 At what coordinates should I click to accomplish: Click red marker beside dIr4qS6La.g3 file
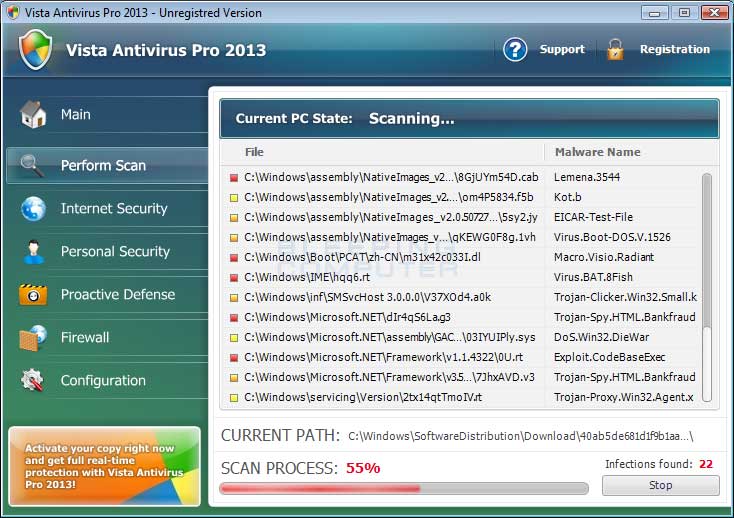click(x=234, y=318)
